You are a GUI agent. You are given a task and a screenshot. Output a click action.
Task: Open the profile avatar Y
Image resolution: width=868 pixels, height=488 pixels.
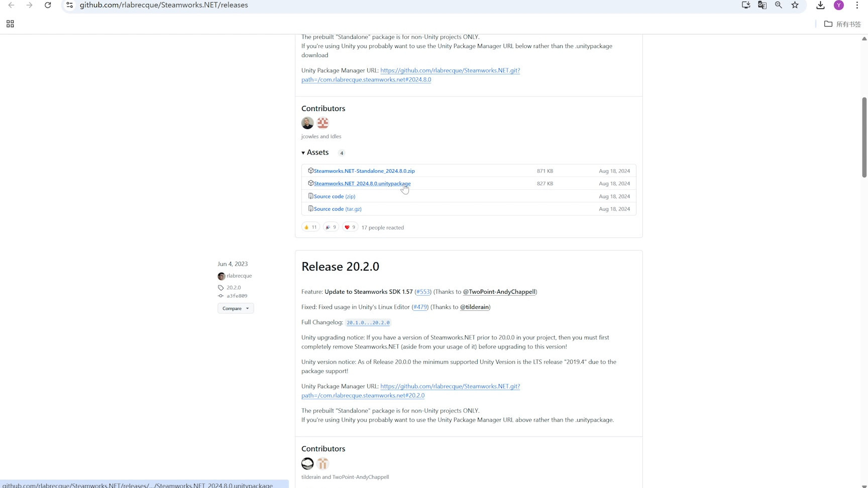pyautogui.click(x=839, y=5)
